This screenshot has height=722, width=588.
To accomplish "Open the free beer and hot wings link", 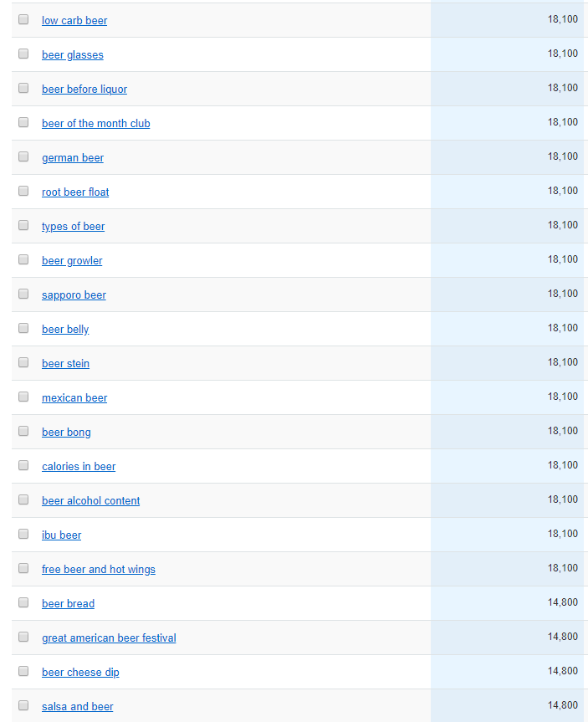I will (99, 569).
